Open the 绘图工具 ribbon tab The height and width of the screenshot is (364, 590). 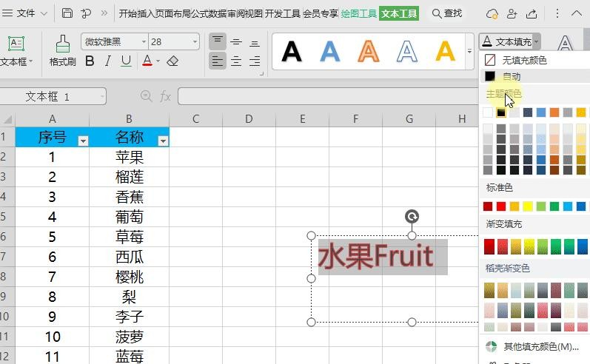click(359, 13)
